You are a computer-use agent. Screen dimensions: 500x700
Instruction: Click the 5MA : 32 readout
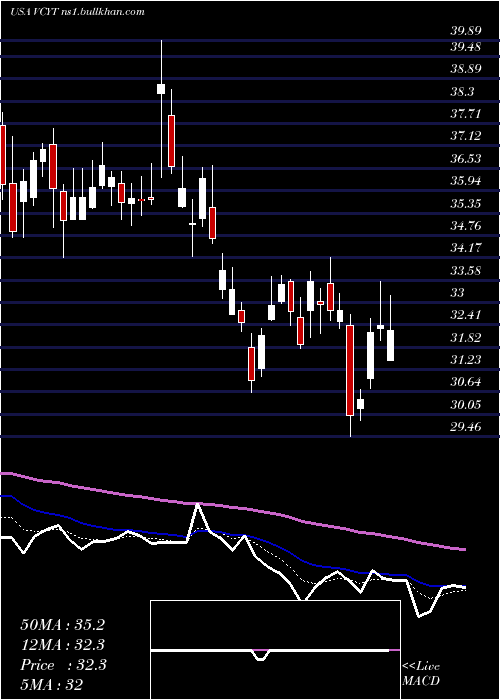[51, 685]
